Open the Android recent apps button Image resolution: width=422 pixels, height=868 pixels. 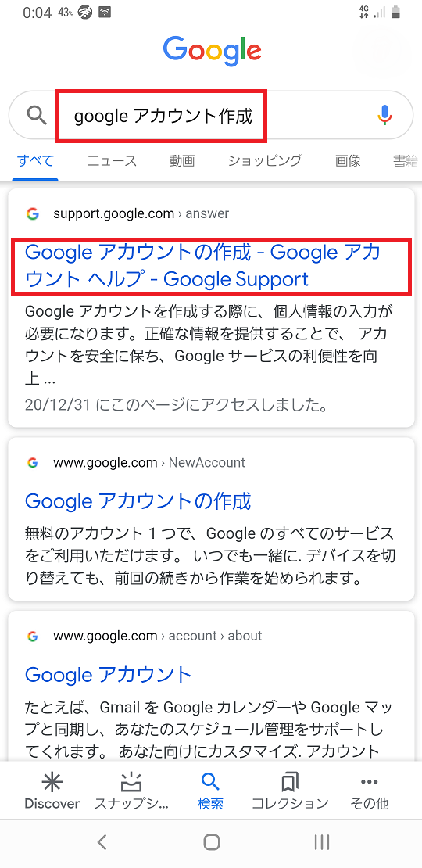pyautogui.click(x=321, y=842)
